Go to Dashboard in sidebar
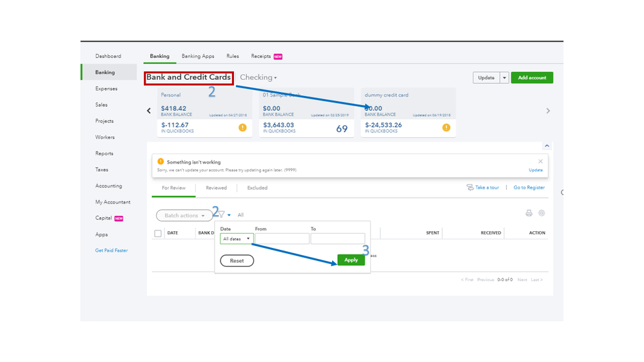The height and width of the screenshot is (362, 644). pyautogui.click(x=108, y=56)
